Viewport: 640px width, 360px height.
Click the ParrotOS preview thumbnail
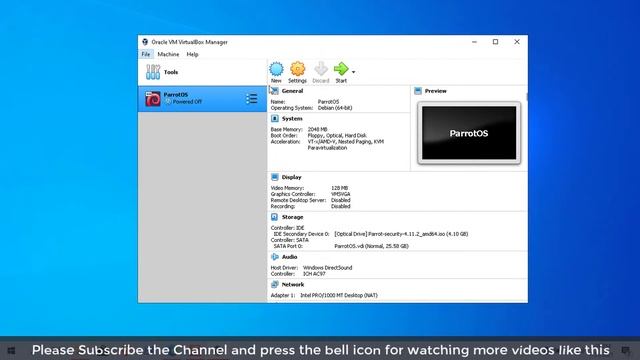[469, 133]
